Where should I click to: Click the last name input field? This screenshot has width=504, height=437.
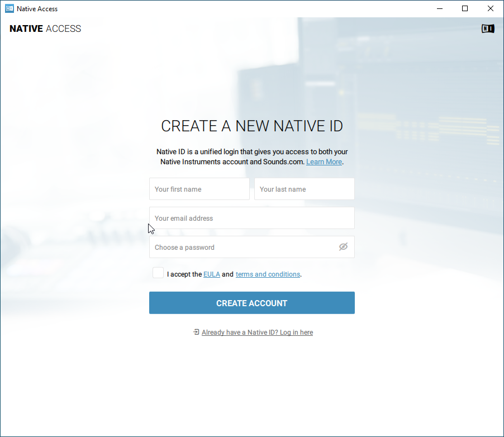pyautogui.click(x=305, y=189)
